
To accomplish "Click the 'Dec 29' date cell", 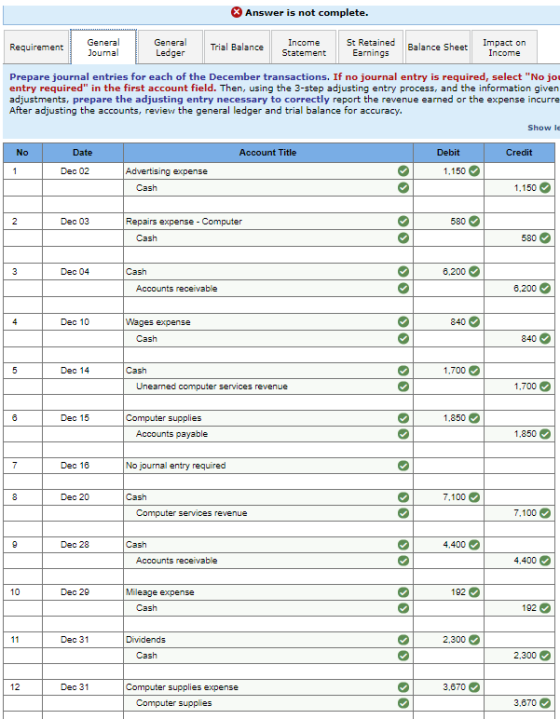I will coord(83,592).
